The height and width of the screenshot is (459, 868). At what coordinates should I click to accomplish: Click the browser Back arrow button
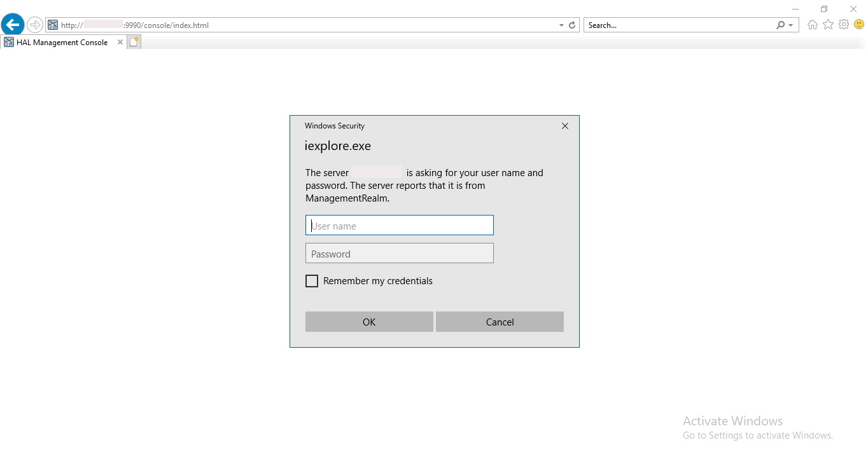(13, 25)
